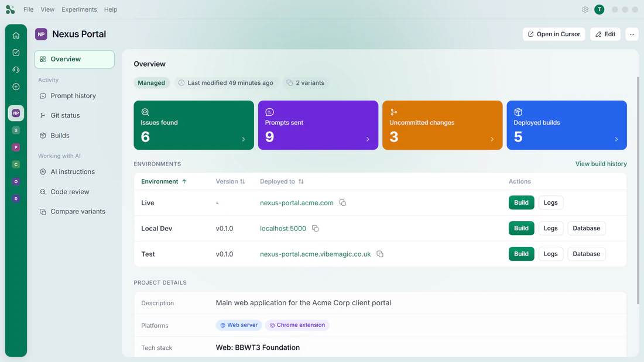Screen dimensions: 644x362
Task: Copy nexus-portal.acme.vibemagic.co.uk URL
Action: [380, 254]
